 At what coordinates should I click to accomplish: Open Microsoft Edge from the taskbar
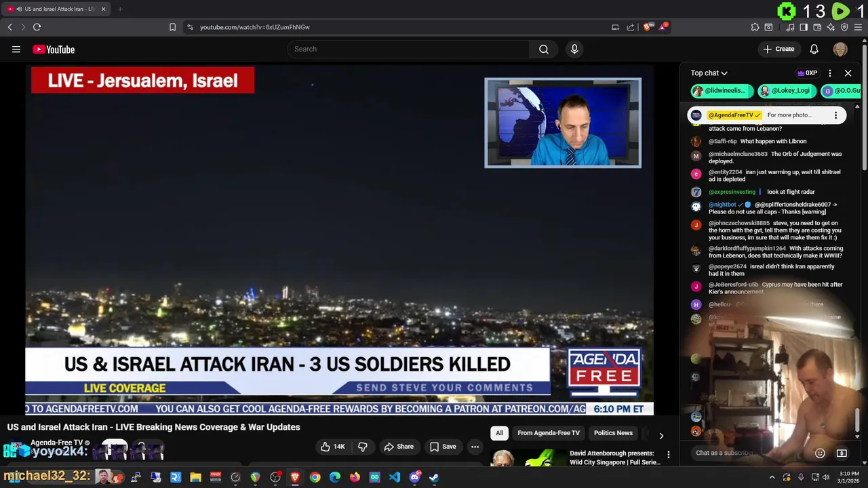(335, 477)
